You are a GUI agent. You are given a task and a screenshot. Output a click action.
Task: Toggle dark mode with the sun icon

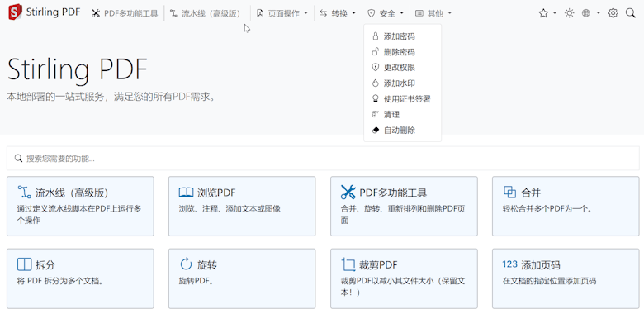569,13
